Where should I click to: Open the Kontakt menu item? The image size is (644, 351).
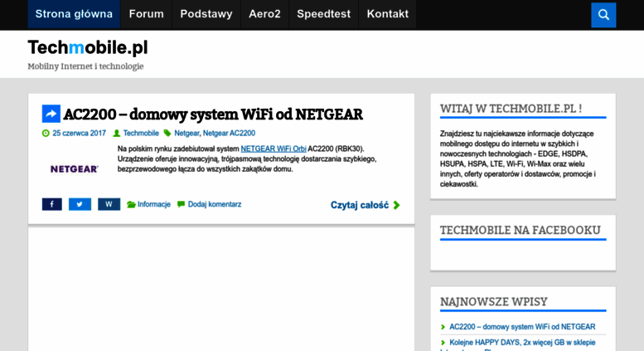388,14
